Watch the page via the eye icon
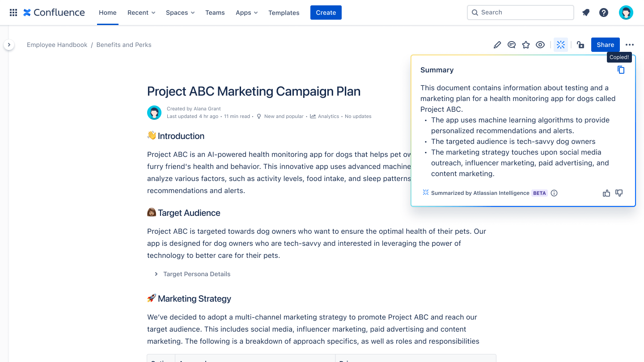This screenshot has height=362, width=644. [x=540, y=45]
